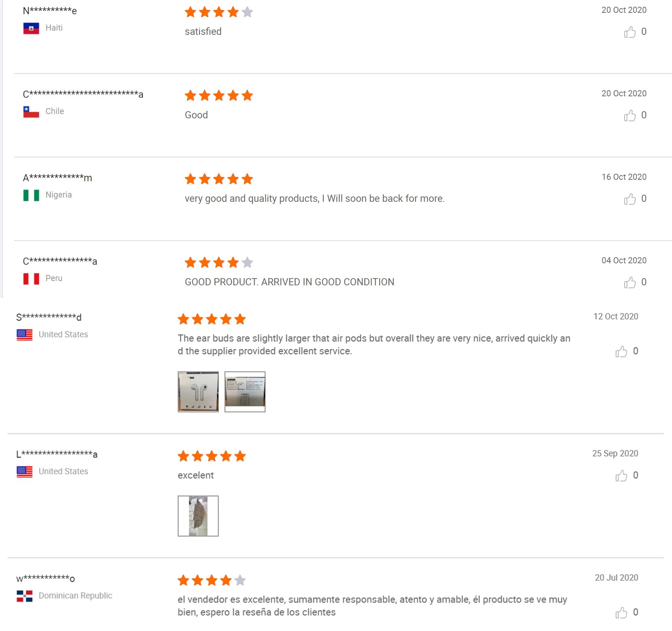
Task: Click the 16 Oct 2020 review date
Action: [624, 177]
